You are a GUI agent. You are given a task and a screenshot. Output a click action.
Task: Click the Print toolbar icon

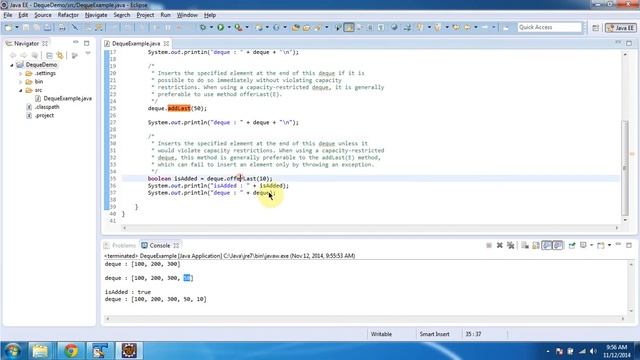click(x=62, y=27)
